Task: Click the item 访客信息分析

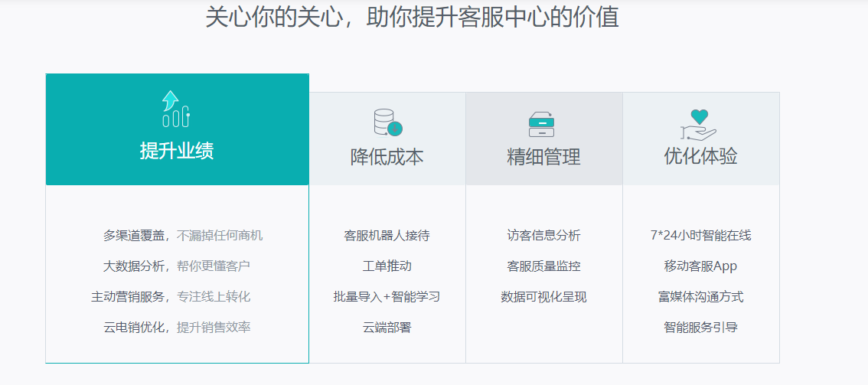Action: point(543,236)
